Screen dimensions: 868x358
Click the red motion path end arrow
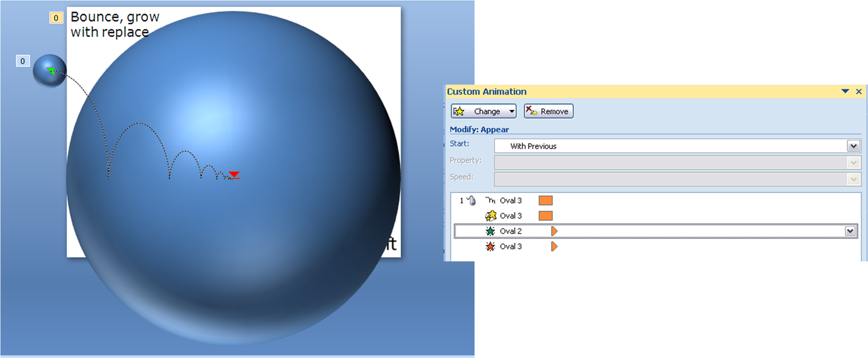[x=234, y=175]
